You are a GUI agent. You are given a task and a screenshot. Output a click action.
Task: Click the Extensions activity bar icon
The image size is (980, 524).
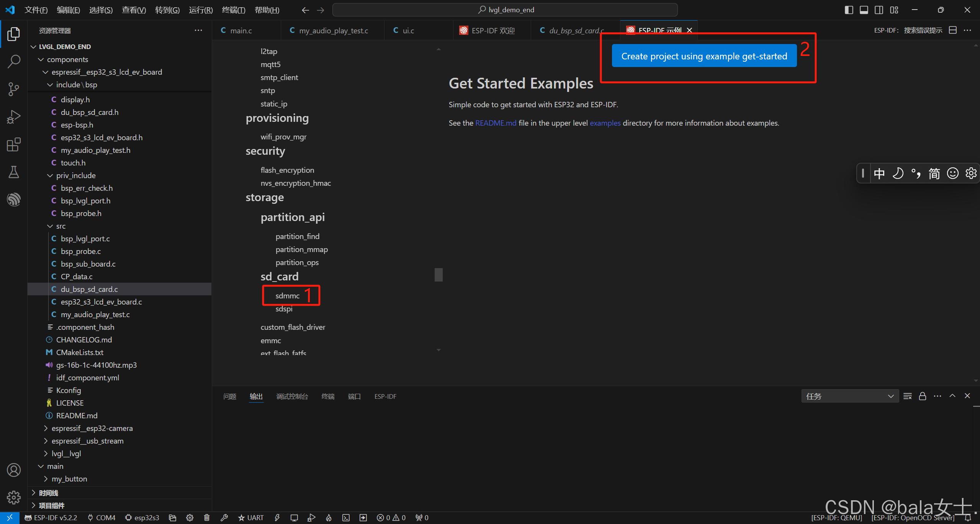[x=14, y=144]
